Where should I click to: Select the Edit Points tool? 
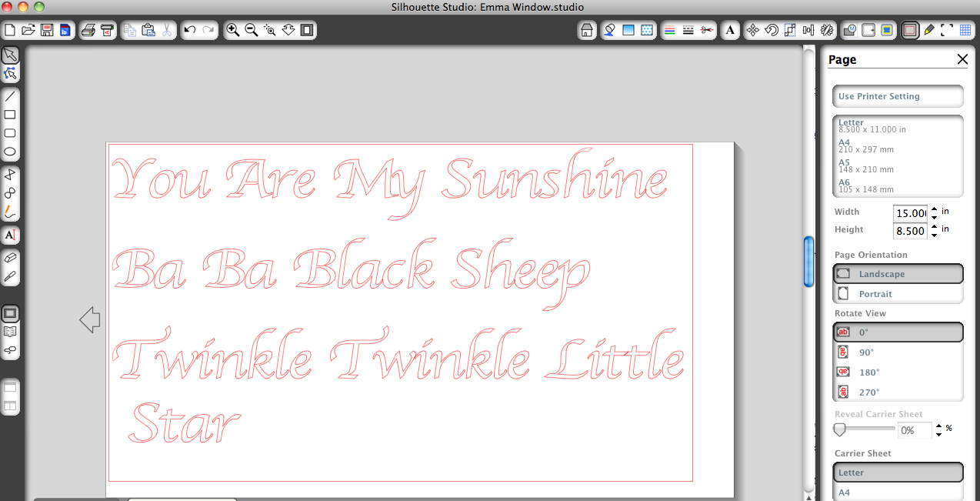tap(10, 74)
